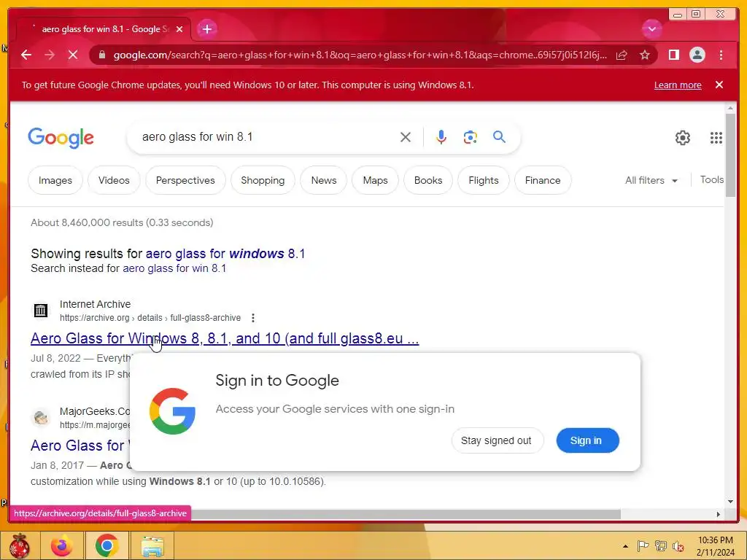Open more options for Internet Archive result
747x560 pixels.
(253, 318)
